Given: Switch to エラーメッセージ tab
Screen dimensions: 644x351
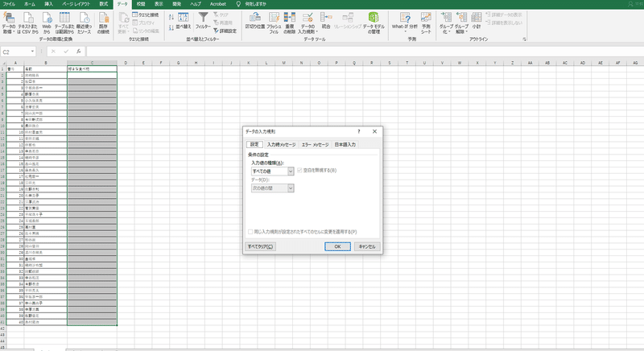Looking at the screenshot, I should [316, 144].
